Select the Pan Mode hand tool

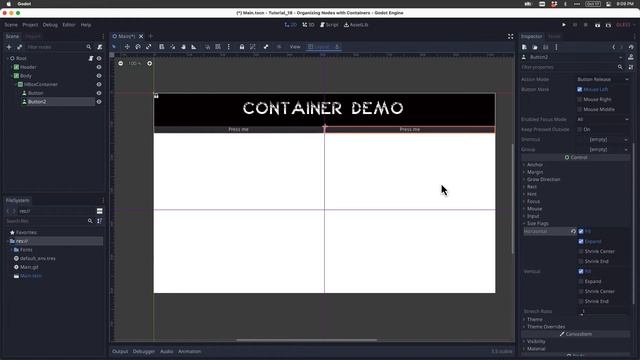(183, 47)
